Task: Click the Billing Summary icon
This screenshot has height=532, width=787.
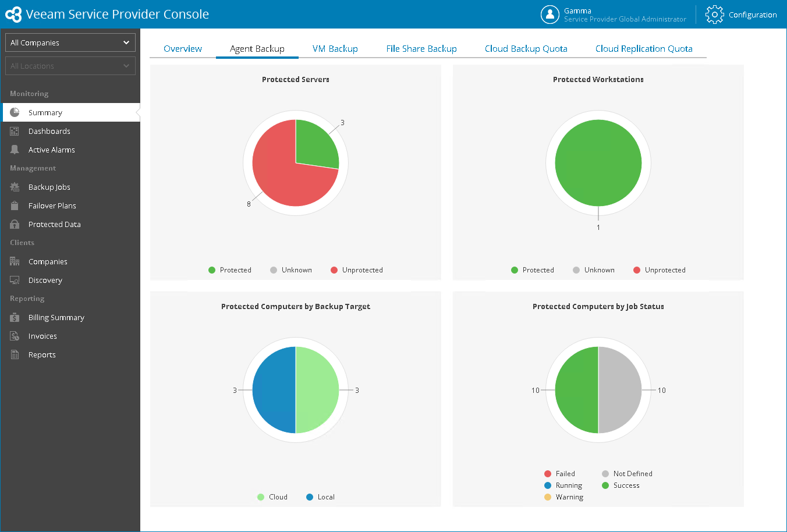Action: pyautogui.click(x=15, y=317)
